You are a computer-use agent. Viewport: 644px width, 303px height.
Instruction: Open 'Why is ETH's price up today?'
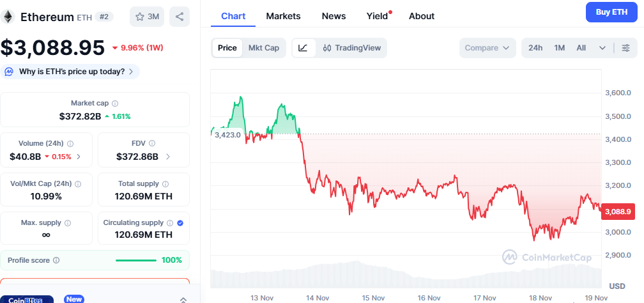pyautogui.click(x=71, y=72)
